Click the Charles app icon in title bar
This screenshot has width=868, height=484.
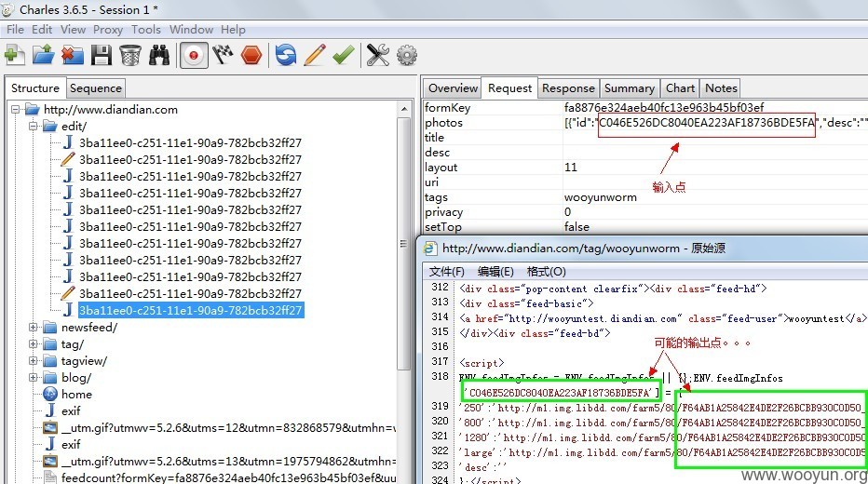point(7,9)
